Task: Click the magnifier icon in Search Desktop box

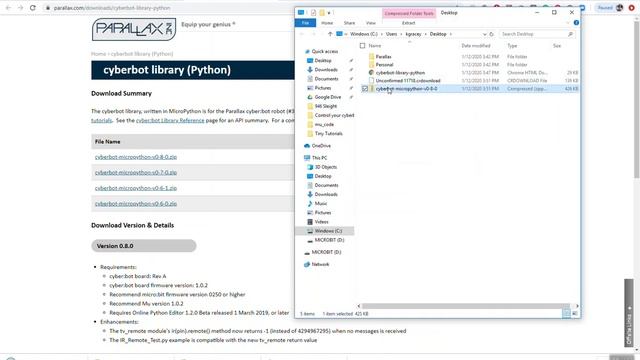Action: 570,34
